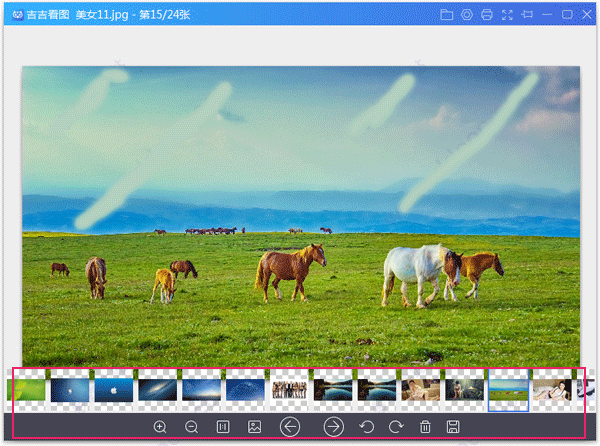
Task: Select the second lake reflection thumbnail
Action: pos(377,390)
